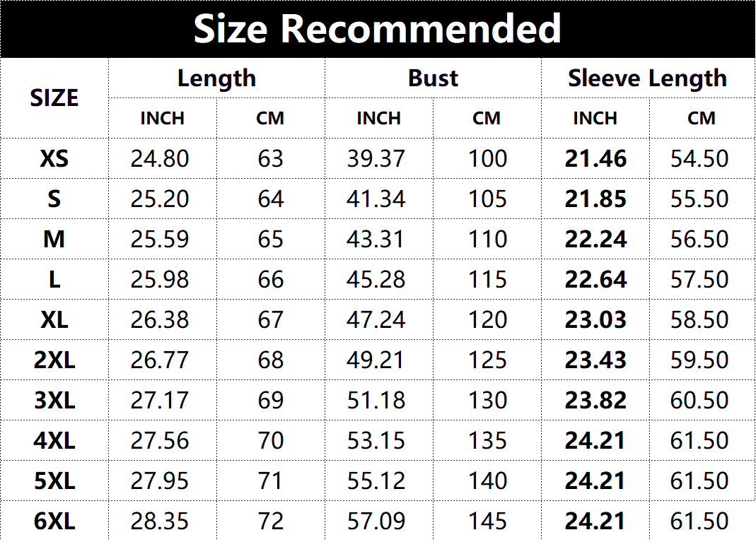This screenshot has width=756, height=542.
Task: Click the bold 22.24 sleeve value
Action: 595,239
